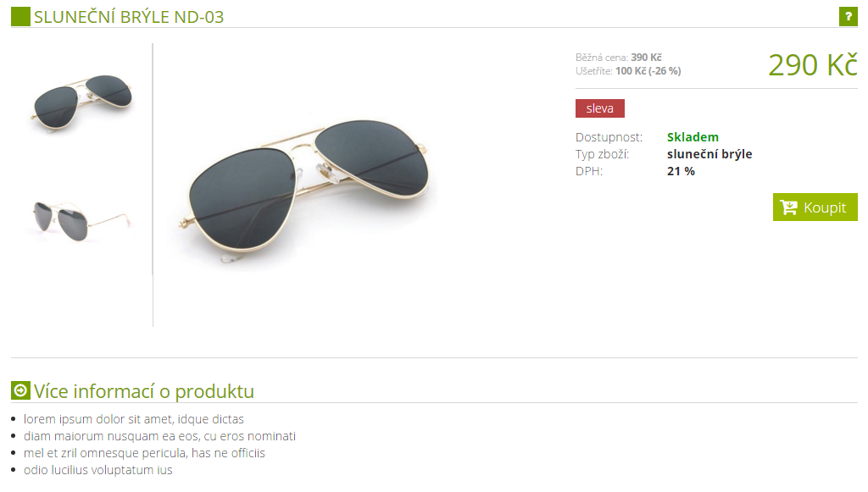Click the 21 % DPH value
The height and width of the screenshot is (492, 868).
(x=681, y=171)
